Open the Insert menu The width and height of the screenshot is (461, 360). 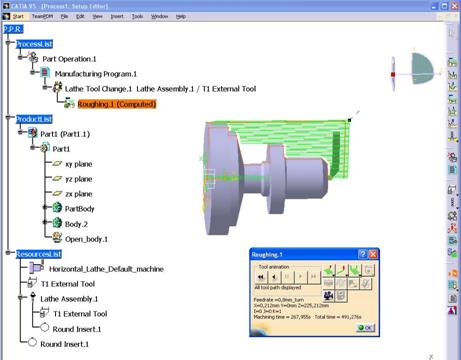click(117, 16)
